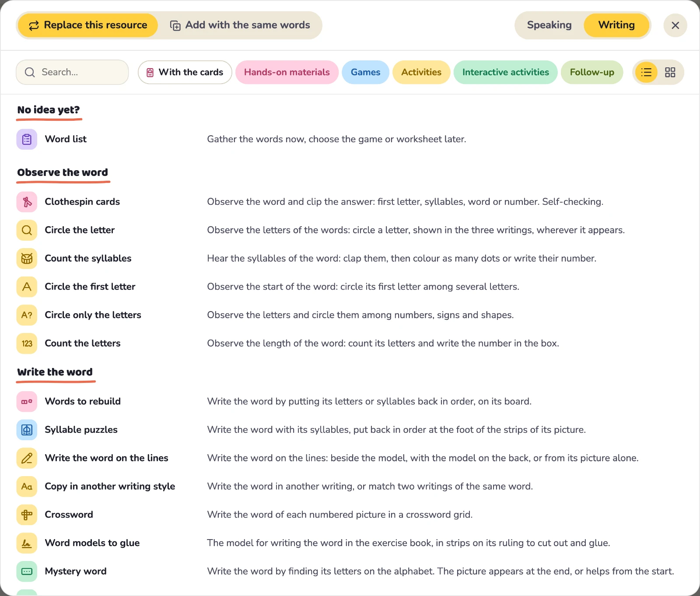Choose the Word list resource name
The height and width of the screenshot is (596, 700).
pos(66,139)
